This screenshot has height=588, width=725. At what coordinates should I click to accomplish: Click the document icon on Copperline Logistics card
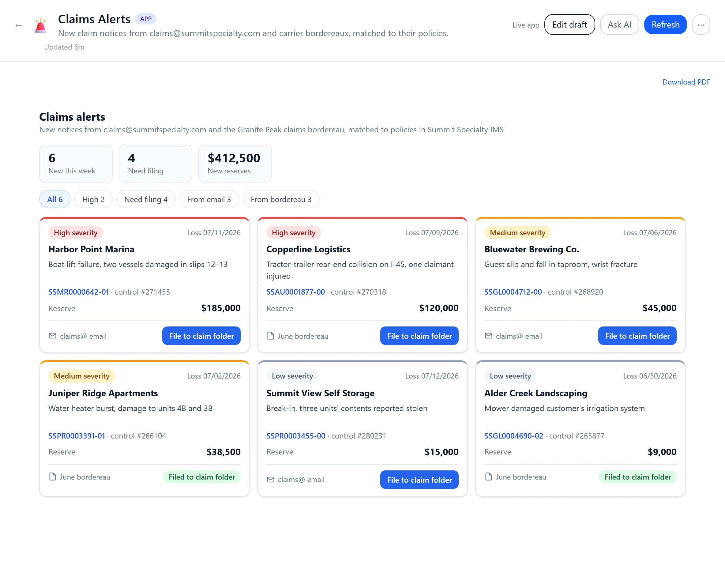tap(271, 336)
